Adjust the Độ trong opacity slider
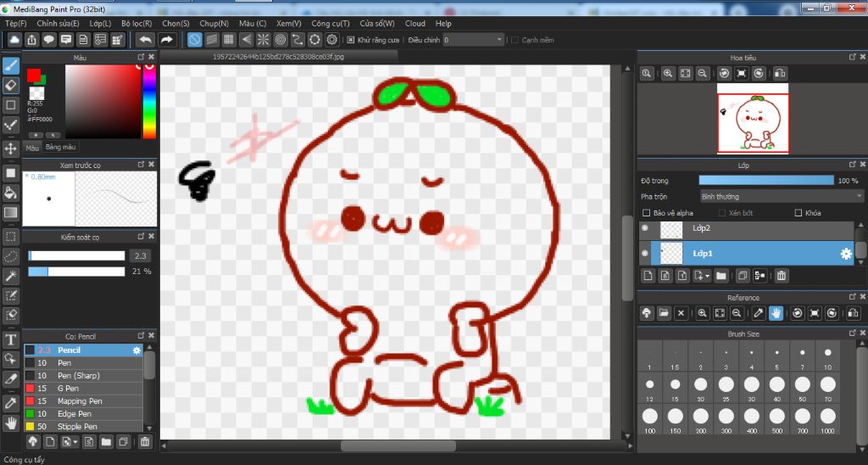868x465 pixels. pyautogui.click(x=766, y=181)
